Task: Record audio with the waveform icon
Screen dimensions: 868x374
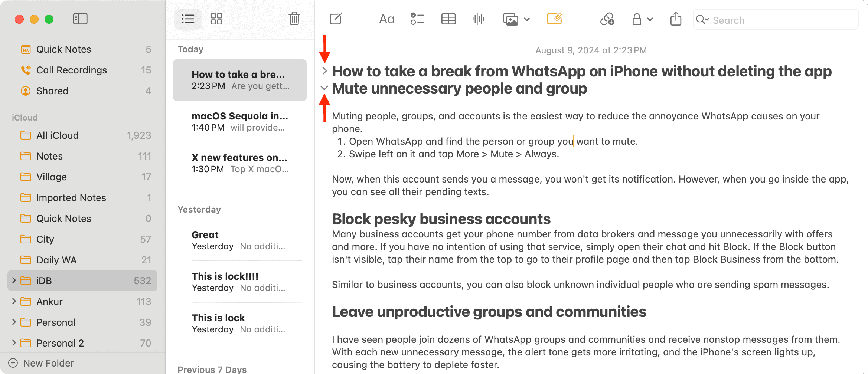Action: coord(478,19)
